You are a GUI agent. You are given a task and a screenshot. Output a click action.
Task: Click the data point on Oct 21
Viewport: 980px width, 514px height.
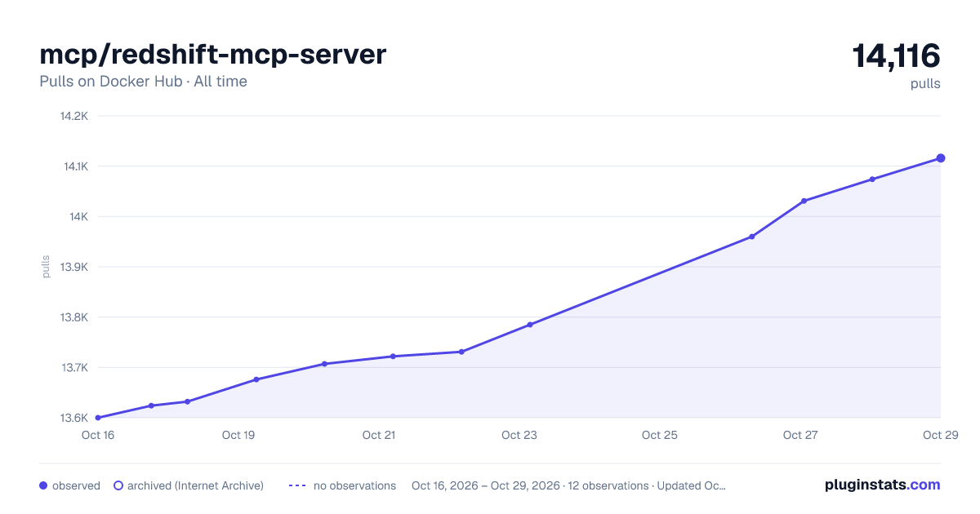tap(393, 357)
